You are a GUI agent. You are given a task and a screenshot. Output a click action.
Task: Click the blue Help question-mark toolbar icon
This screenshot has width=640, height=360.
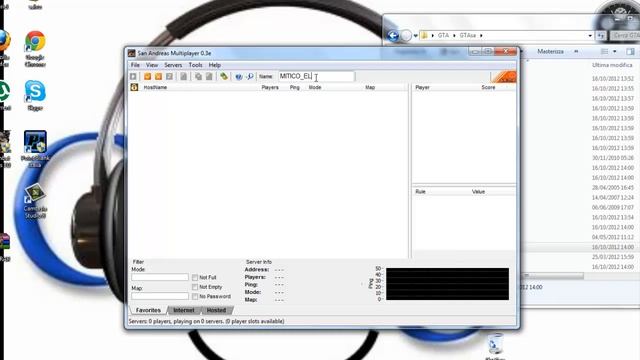pyautogui.click(x=239, y=76)
